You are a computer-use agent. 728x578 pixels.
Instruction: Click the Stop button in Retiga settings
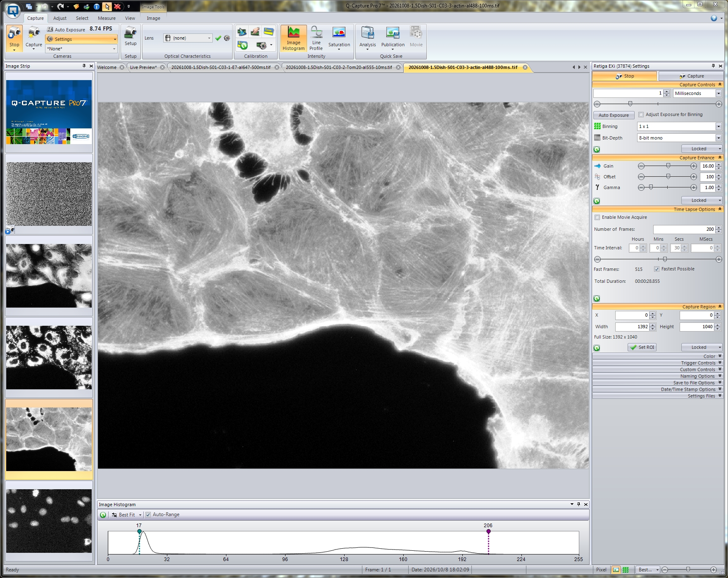[624, 76]
